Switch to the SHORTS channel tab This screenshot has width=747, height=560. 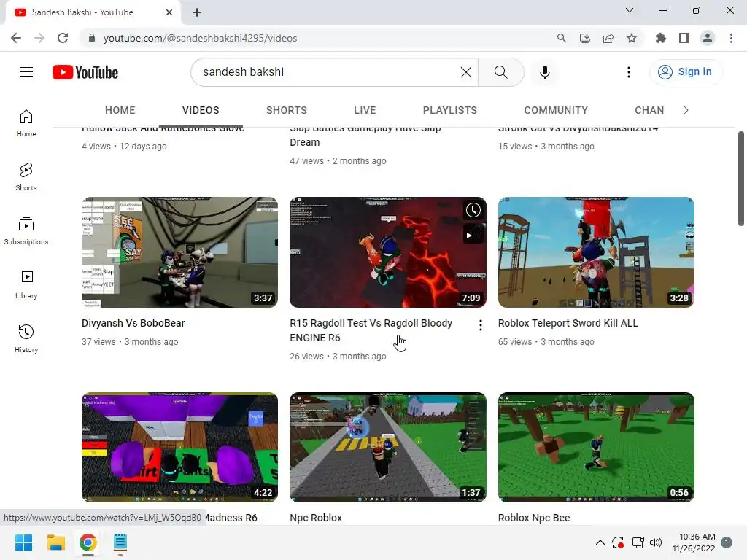coord(286,111)
